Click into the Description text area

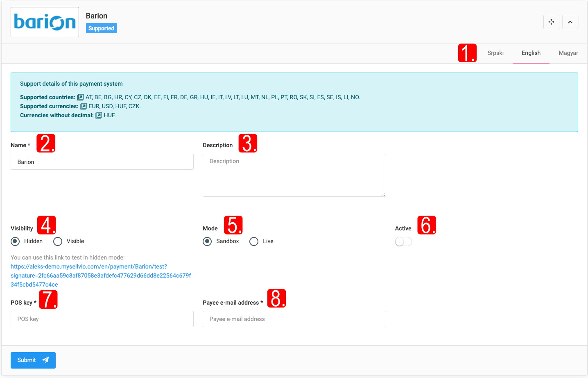coord(294,175)
